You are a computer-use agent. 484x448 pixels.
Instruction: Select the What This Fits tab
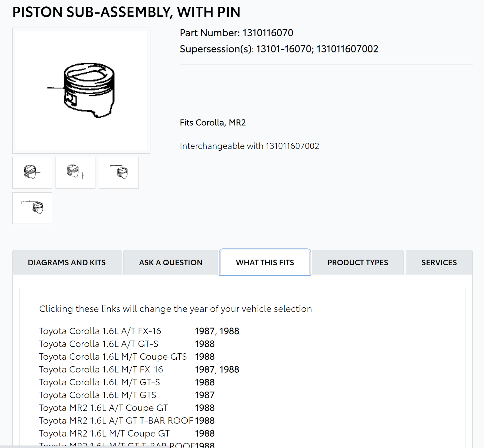(x=265, y=262)
